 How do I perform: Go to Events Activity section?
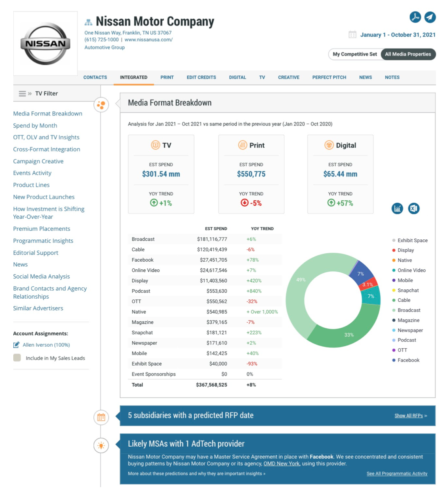coord(32,173)
